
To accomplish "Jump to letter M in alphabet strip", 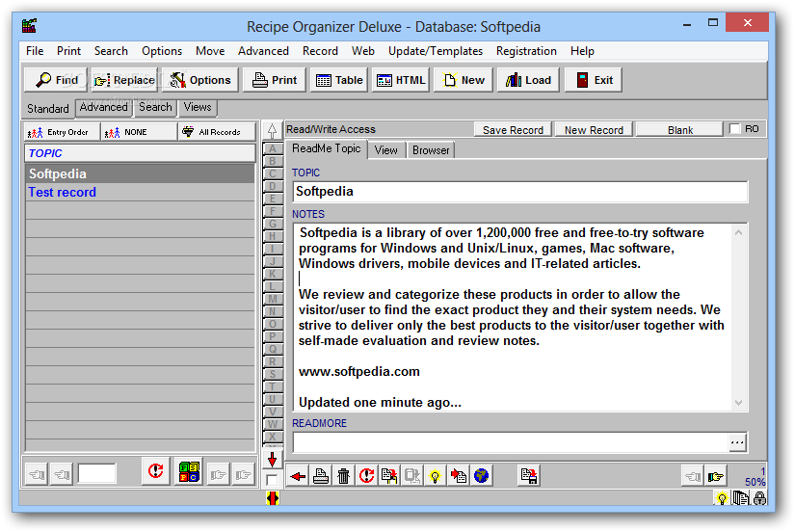I will pos(273,299).
